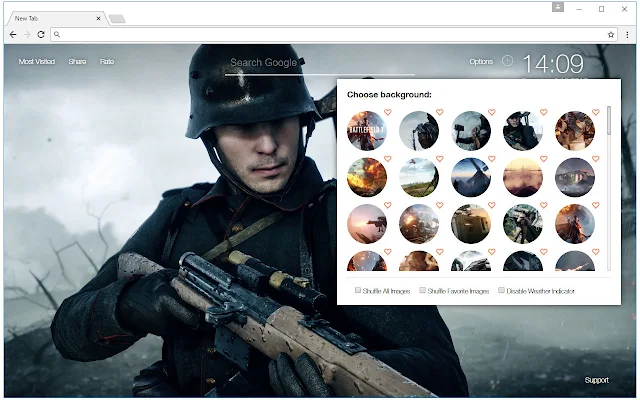Select the fiery explosion background in second row
Image resolution: width=640 pixels, height=400 pixels.
367,178
